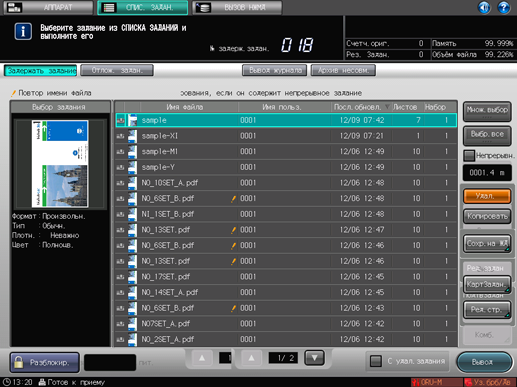Image resolution: width=517 pixels, height=387 pixels.
Task: Go to previous page with up arrow
Action: (251, 358)
